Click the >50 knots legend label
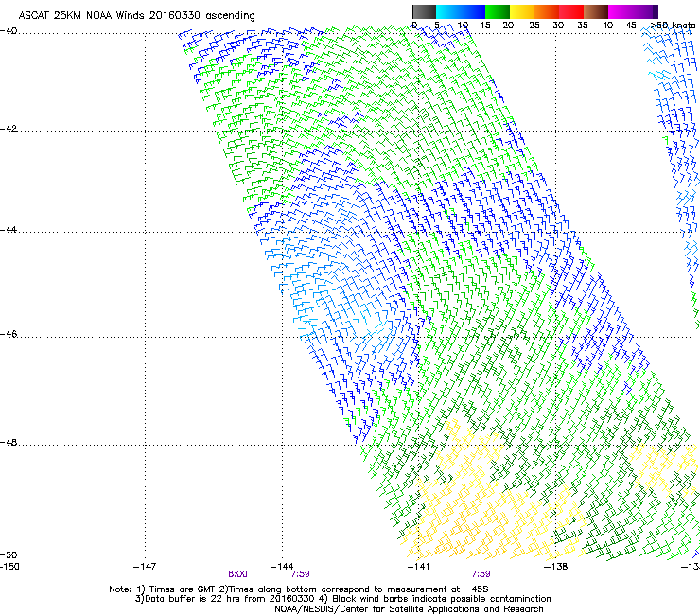The image size is (700, 615). click(673, 26)
